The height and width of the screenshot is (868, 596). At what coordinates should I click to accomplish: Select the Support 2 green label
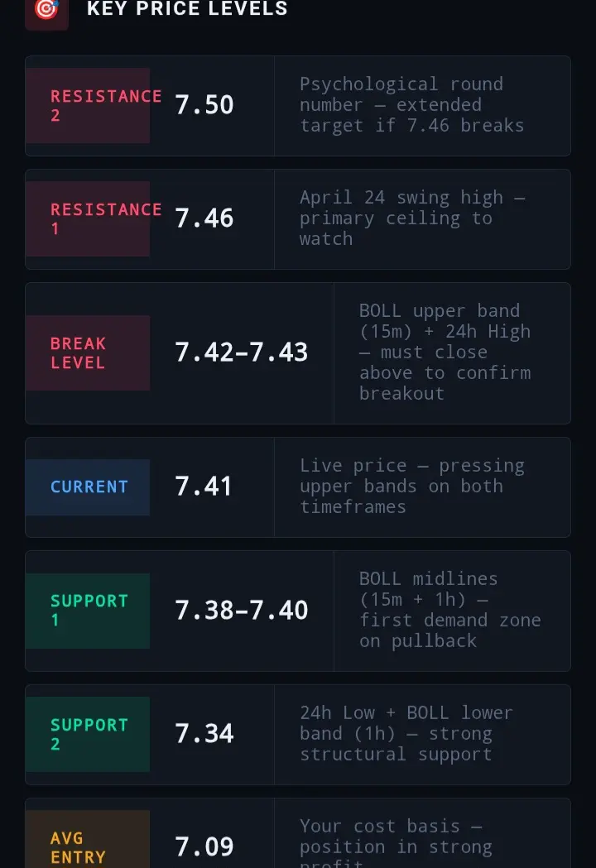[x=88, y=735]
